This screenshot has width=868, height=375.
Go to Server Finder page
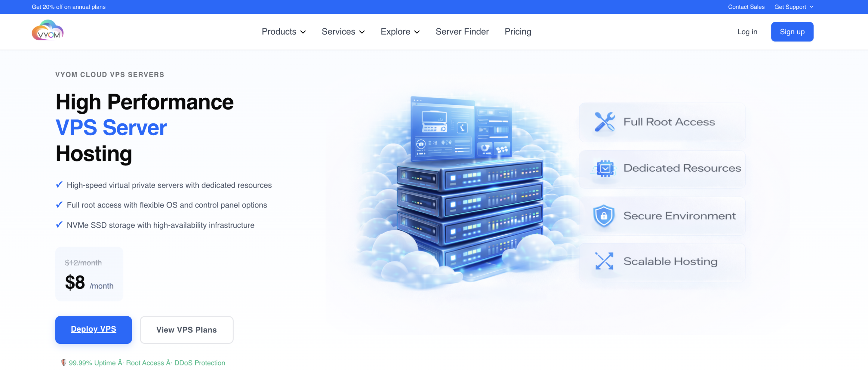coord(462,32)
